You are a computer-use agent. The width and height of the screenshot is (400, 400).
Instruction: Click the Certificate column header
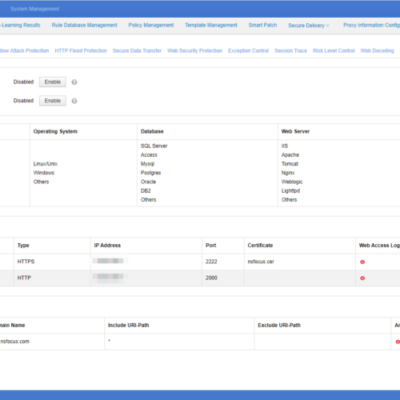[260, 245]
